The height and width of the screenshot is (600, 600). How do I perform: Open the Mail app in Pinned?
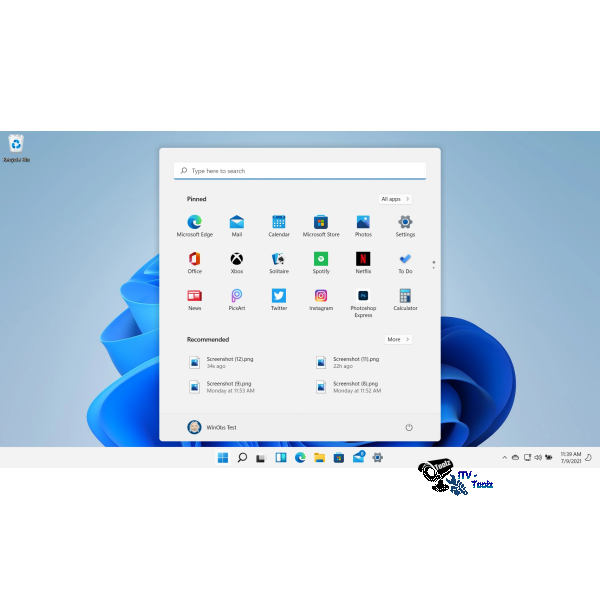coord(236,226)
